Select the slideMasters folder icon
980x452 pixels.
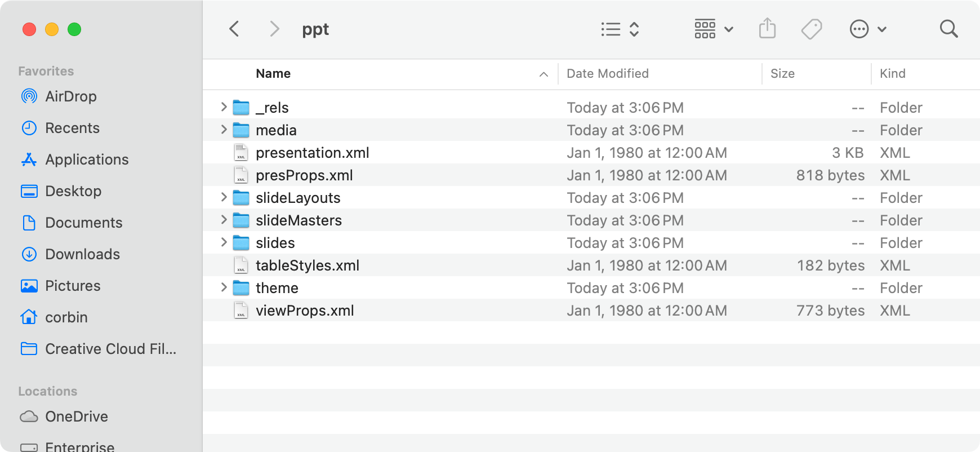pyautogui.click(x=241, y=220)
